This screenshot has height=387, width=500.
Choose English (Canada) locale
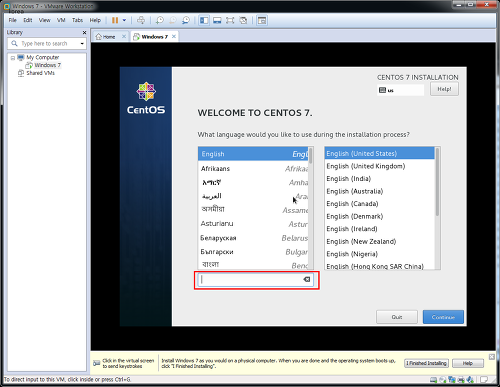[380, 204]
